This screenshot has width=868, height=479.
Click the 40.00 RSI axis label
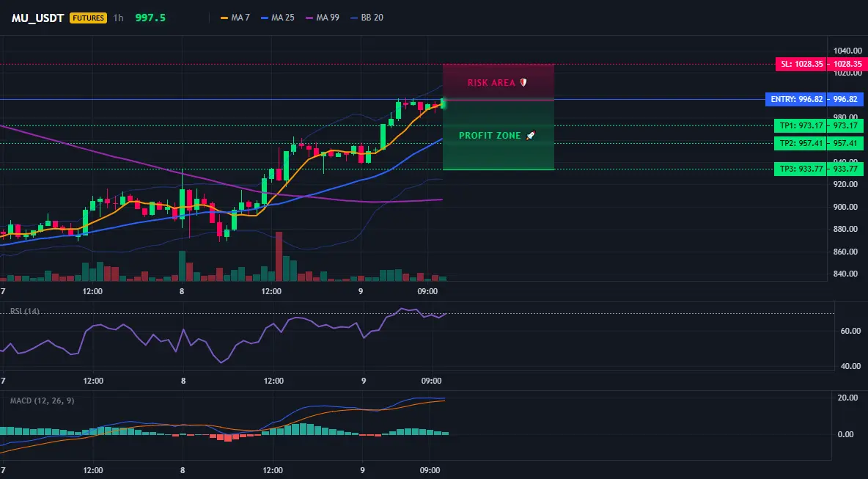[850, 366]
